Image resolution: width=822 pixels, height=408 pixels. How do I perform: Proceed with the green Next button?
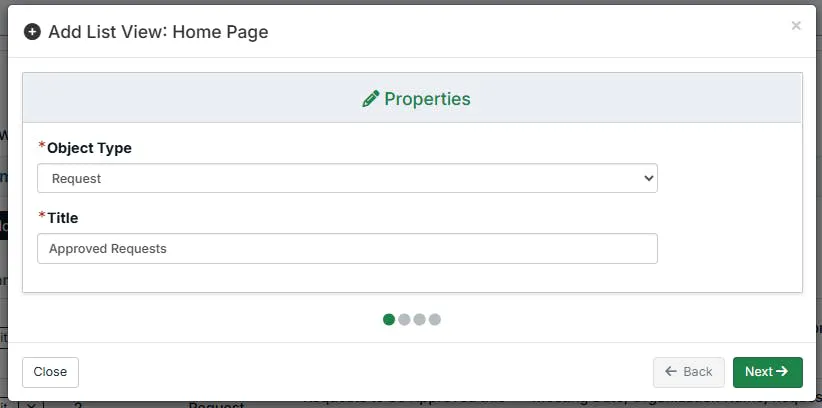pos(767,372)
